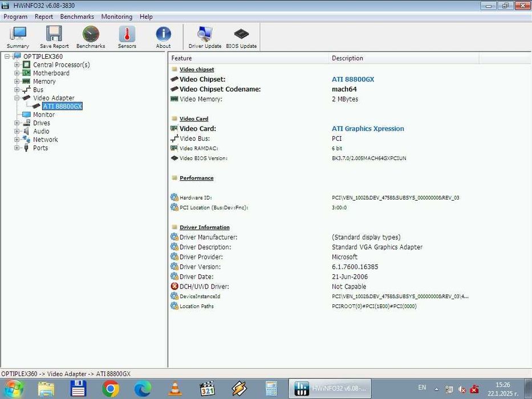532x399 pixels.
Task: Click the Driver Date gear icon
Action: [x=174, y=276]
